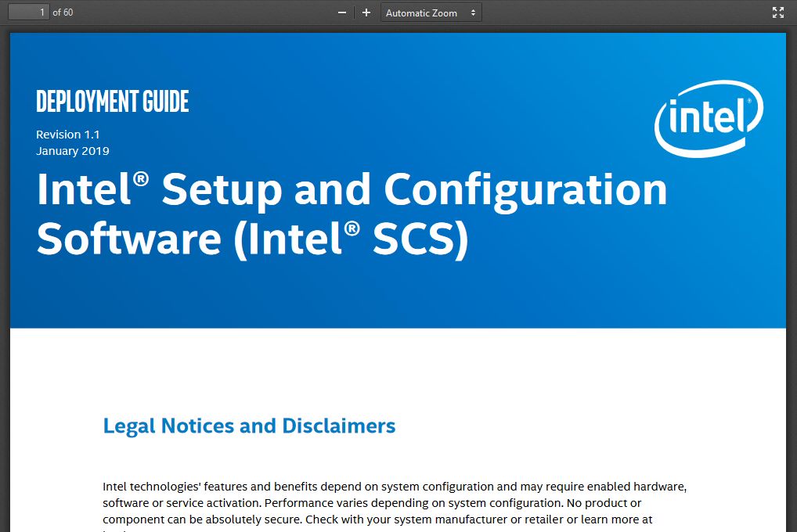Click the presentation mode fullscreen icon

coord(777,12)
